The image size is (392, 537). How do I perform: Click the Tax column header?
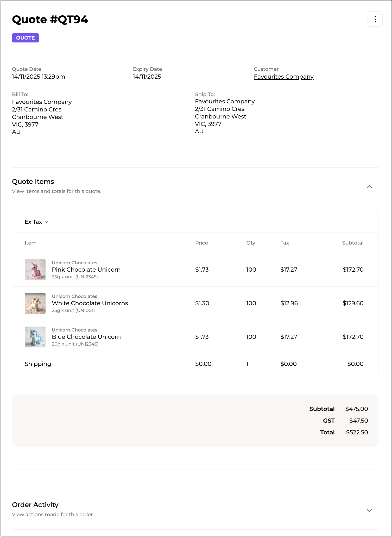pyautogui.click(x=284, y=243)
